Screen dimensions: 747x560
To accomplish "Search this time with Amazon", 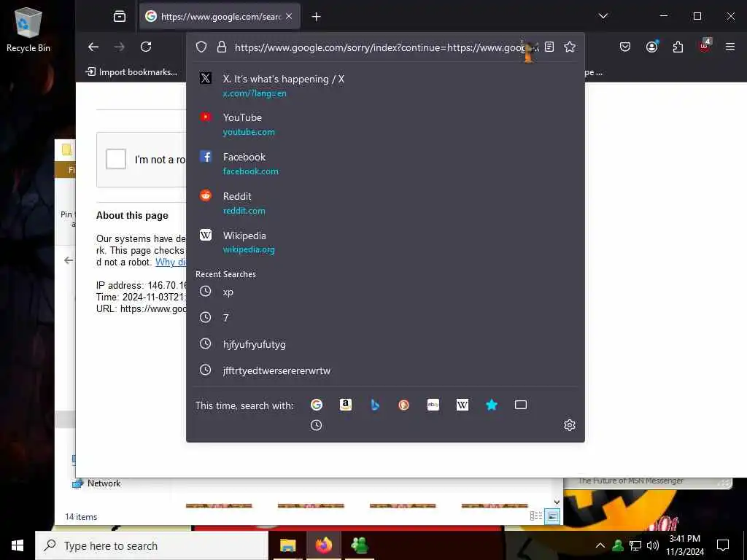I will pyautogui.click(x=345, y=405).
